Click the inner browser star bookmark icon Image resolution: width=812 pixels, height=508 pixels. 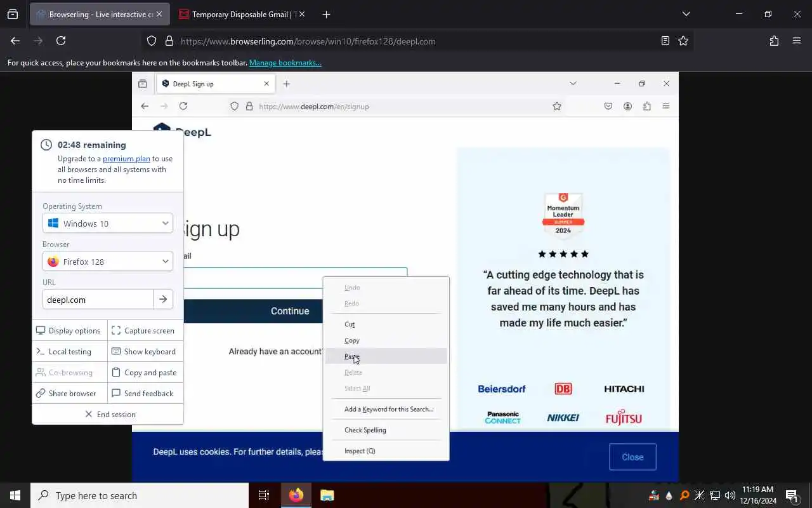[557, 106]
